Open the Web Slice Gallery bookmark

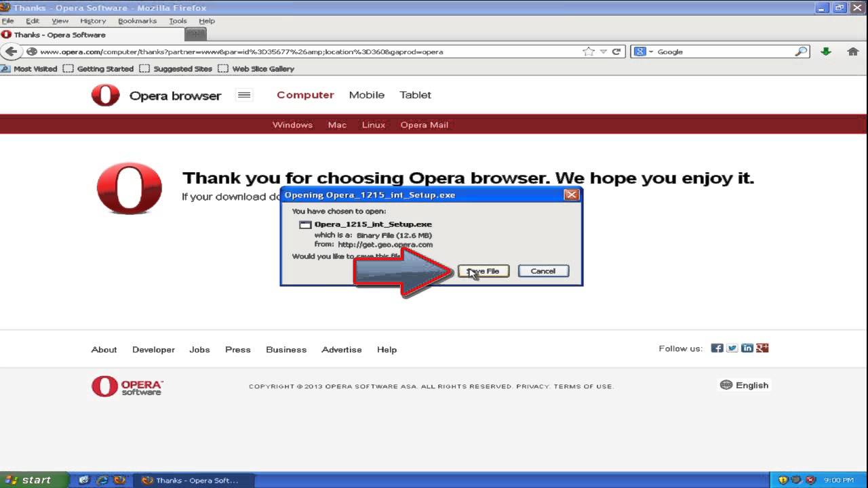(256, 68)
